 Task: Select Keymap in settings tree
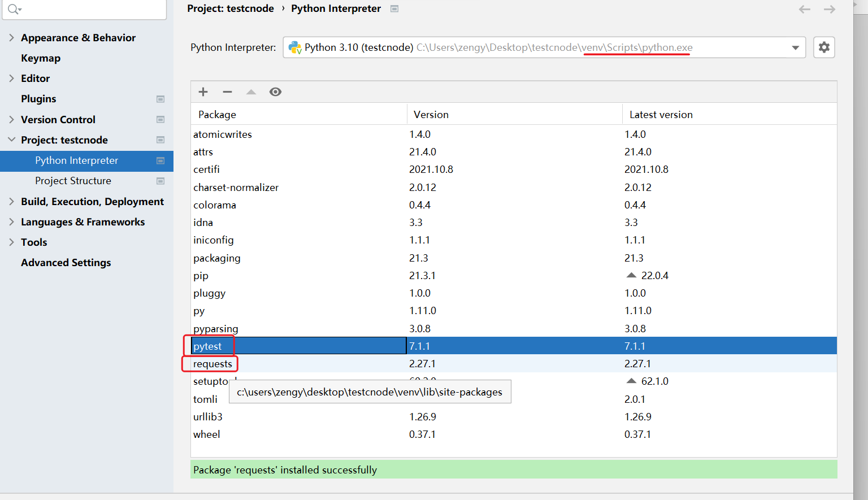pyautogui.click(x=41, y=58)
